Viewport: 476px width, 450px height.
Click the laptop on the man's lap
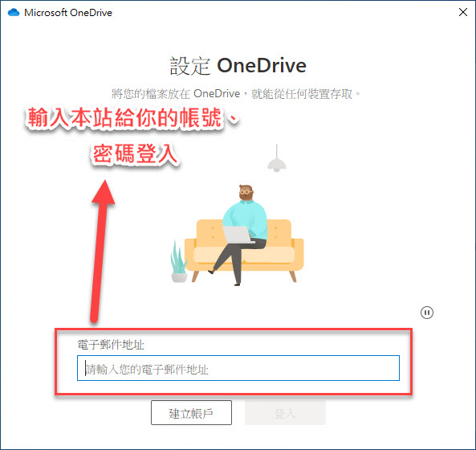(x=238, y=235)
